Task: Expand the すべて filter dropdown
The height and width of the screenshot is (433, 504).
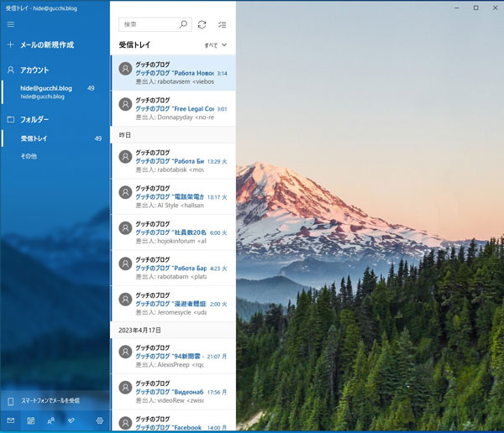Action: (216, 45)
